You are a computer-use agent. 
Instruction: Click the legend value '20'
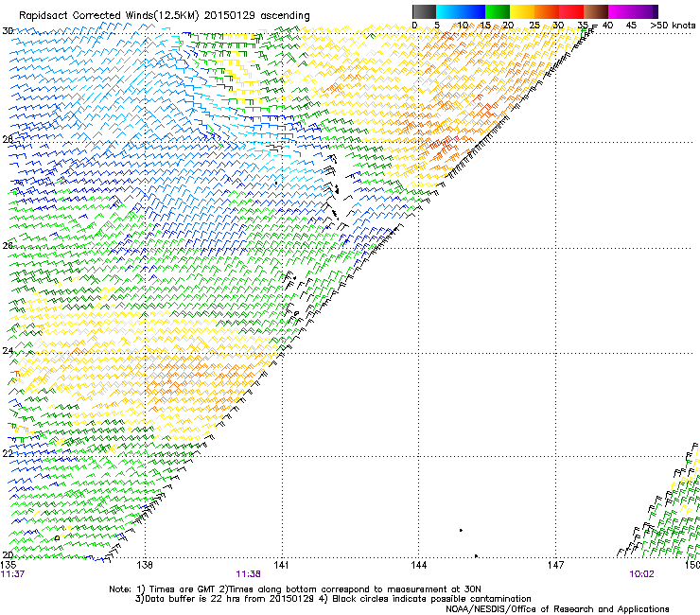[x=508, y=26]
